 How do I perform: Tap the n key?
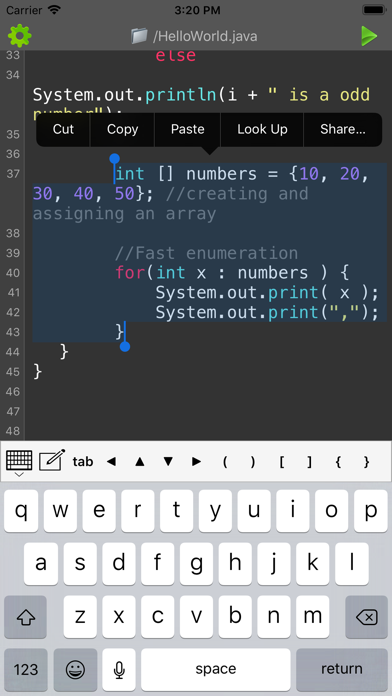tap(273, 617)
